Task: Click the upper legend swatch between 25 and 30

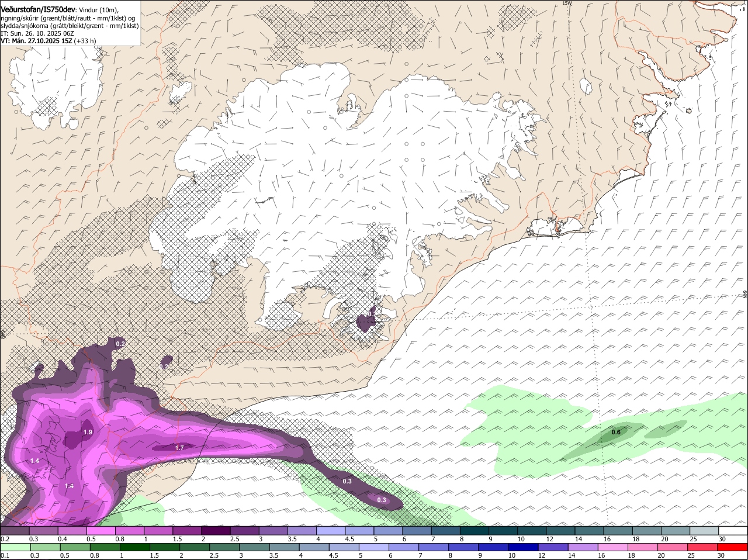Action: click(x=704, y=530)
